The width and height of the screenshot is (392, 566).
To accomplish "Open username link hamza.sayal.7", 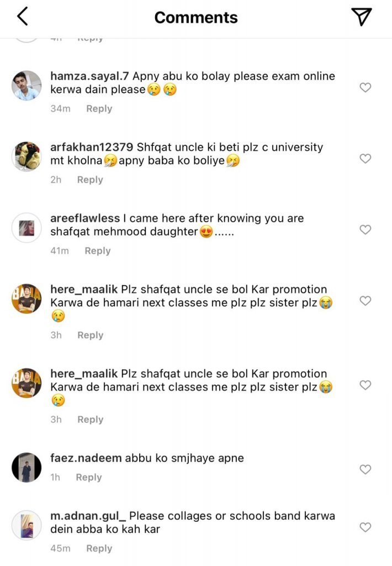I will pyautogui.click(x=89, y=76).
